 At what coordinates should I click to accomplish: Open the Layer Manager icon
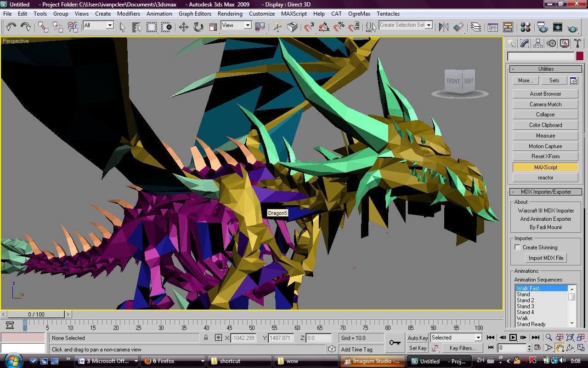(x=476, y=27)
